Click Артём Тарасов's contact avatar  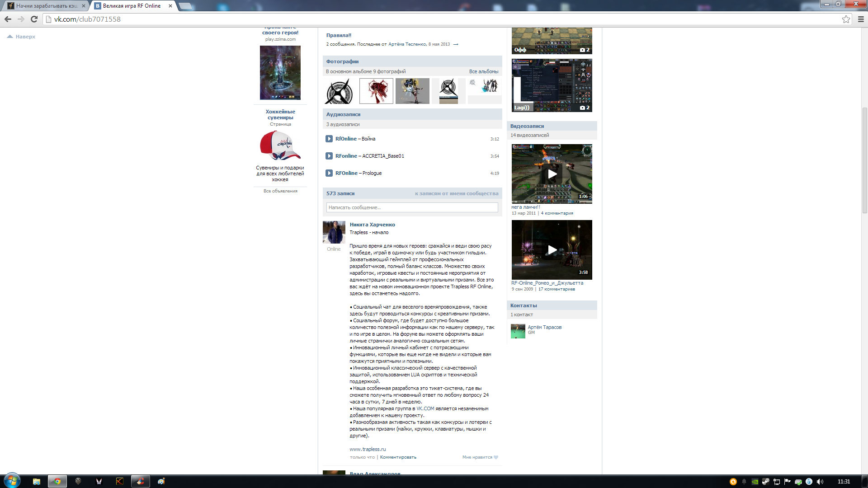tap(518, 331)
